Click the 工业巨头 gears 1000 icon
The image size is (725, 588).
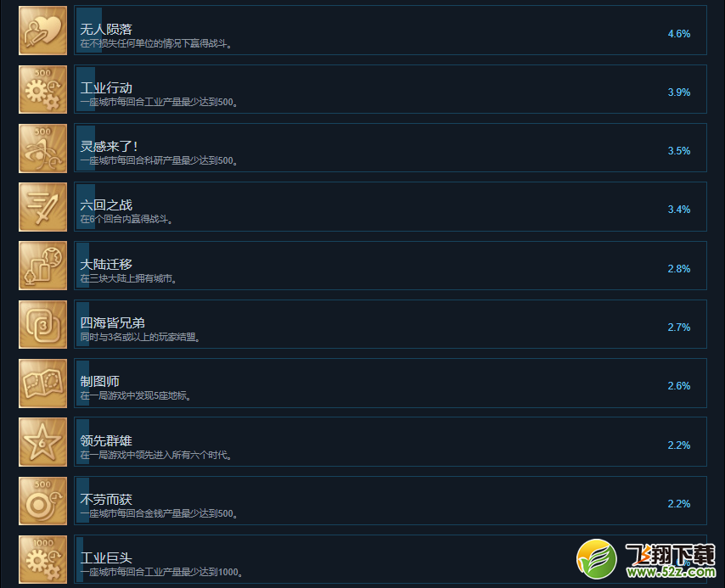click(x=42, y=559)
